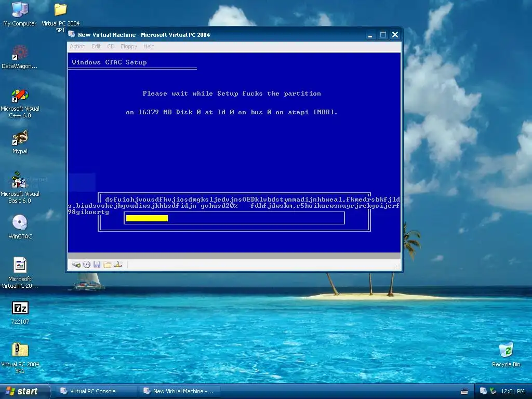Select the My Computer desktop icon
The image size is (532, 399).
click(20, 14)
